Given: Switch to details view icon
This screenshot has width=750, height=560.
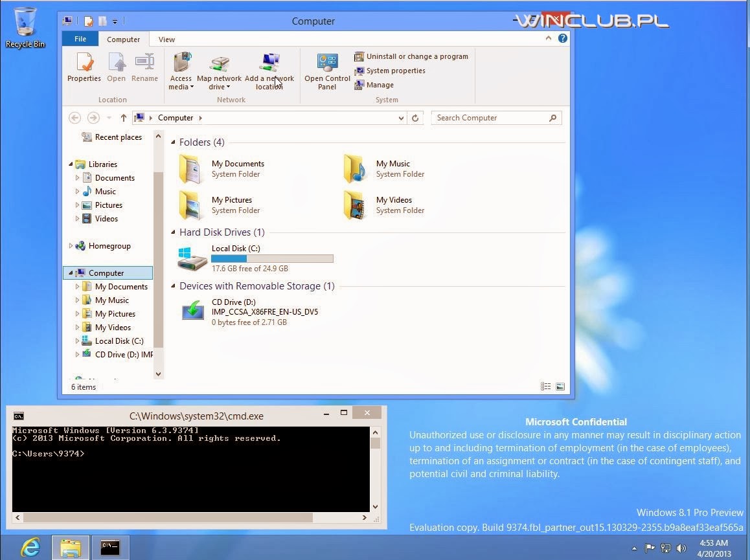Looking at the screenshot, I should [x=546, y=386].
